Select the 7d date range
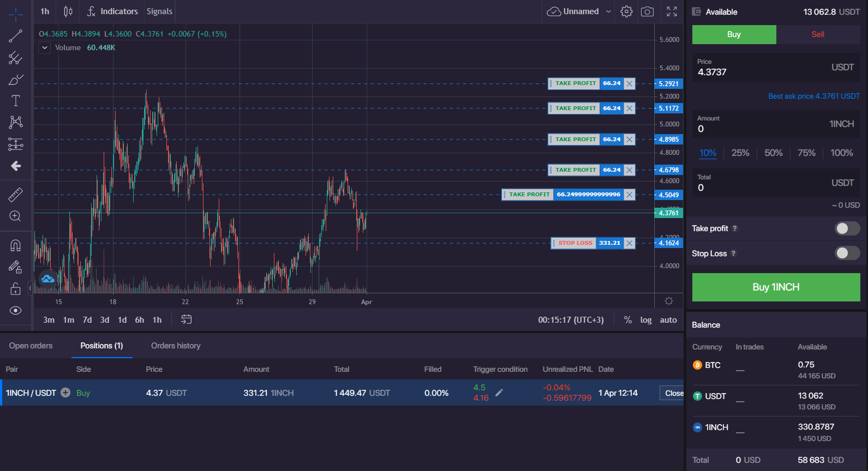The width and height of the screenshot is (868, 471). (87, 320)
